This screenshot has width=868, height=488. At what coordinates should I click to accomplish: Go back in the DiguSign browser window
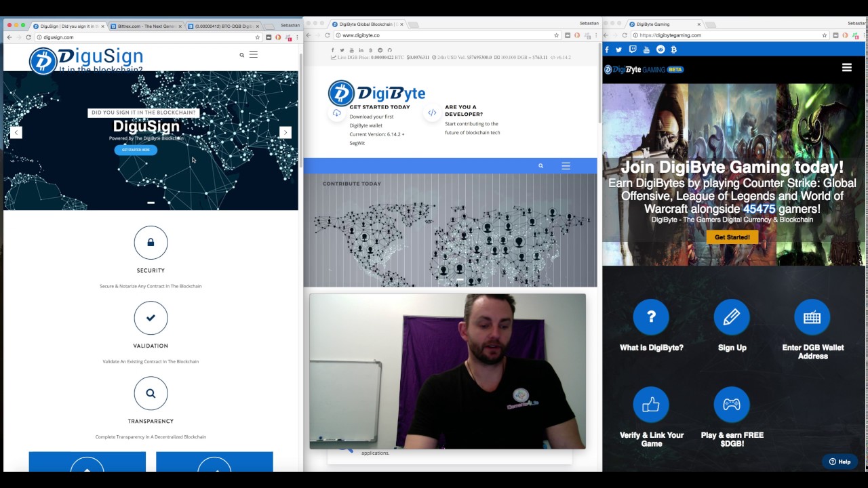coord(9,37)
